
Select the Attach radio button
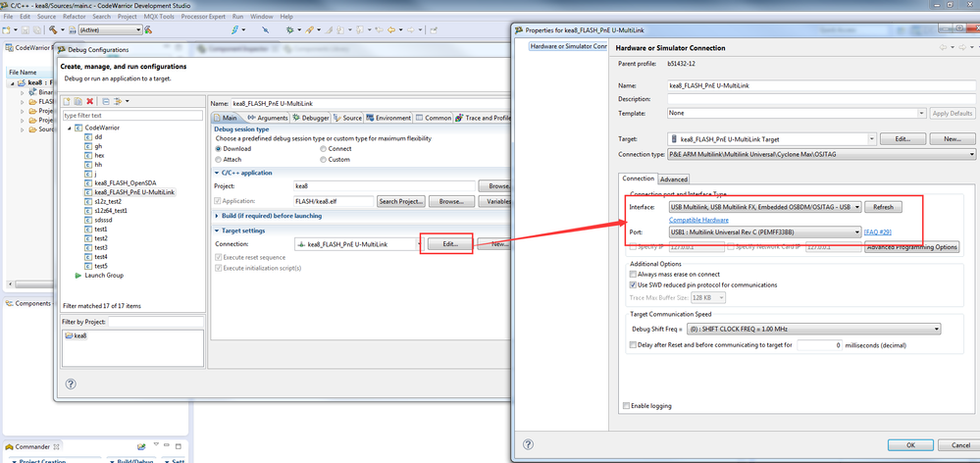218,160
